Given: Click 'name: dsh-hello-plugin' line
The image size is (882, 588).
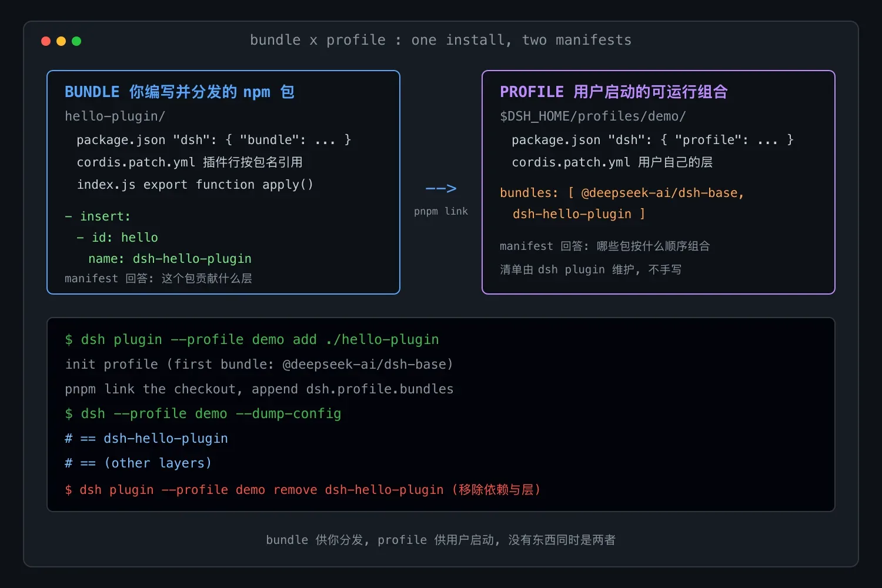Looking at the screenshot, I should pyautogui.click(x=170, y=259).
